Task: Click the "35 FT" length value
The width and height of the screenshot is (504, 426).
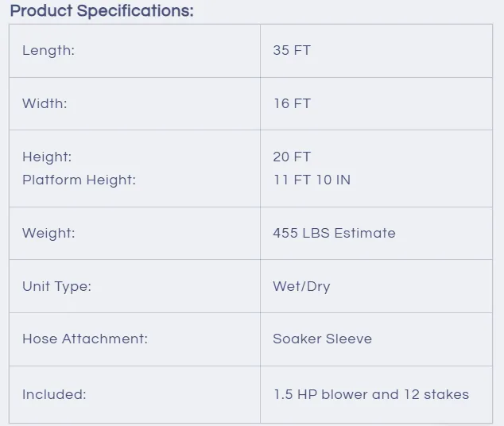Action: pos(292,50)
